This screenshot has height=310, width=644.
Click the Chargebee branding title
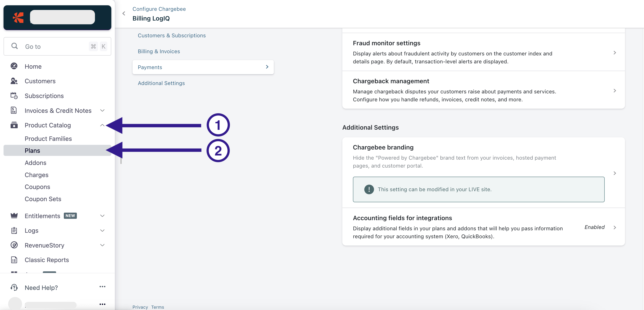coord(383,147)
